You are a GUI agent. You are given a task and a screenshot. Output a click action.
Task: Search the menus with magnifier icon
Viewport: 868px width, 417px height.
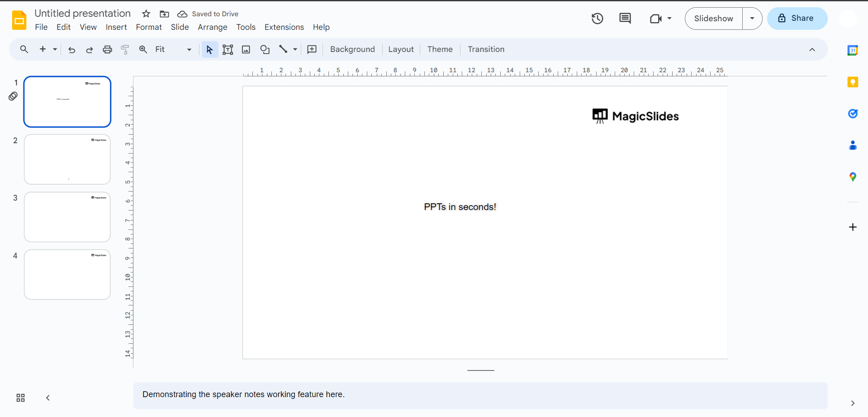click(x=24, y=49)
